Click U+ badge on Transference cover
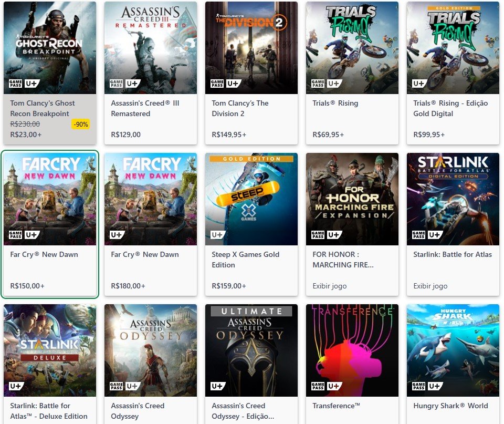 click(334, 386)
